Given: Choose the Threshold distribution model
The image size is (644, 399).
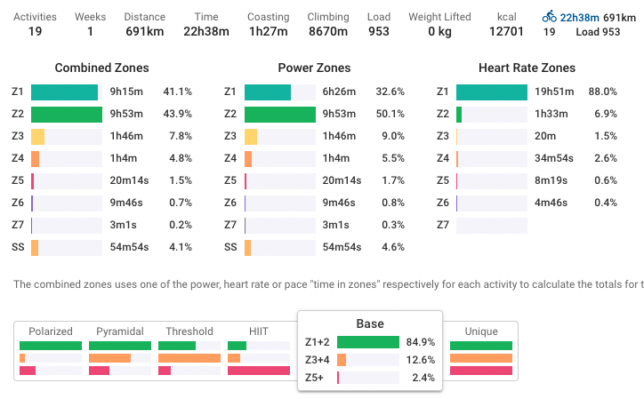Looking at the screenshot, I should (189, 352).
